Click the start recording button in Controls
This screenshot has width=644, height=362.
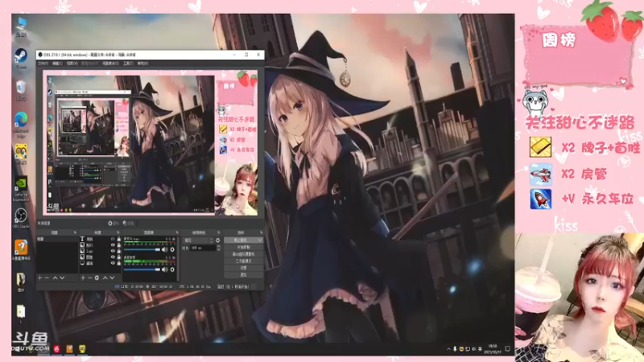[x=243, y=247]
